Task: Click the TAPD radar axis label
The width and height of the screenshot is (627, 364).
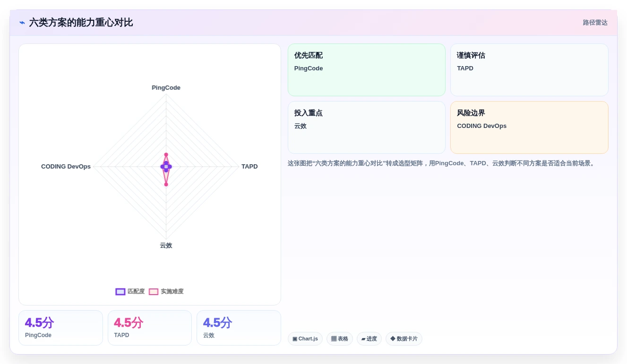Action: (249, 167)
